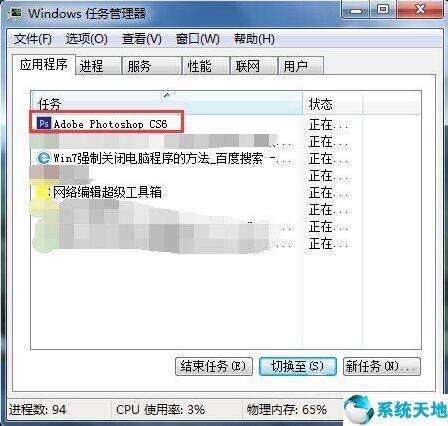Open the 文件(F) menu
The height and width of the screenshot is (426, 448).
click(33, 39)
